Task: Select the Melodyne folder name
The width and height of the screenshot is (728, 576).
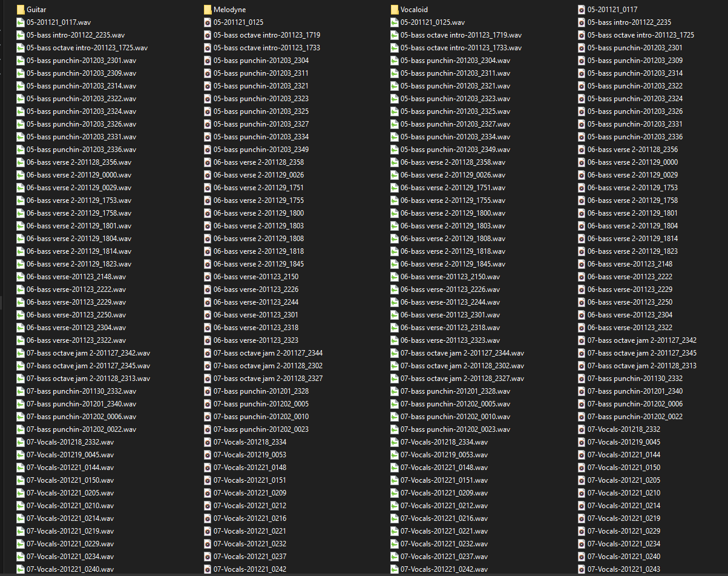Action: tap(230, 10)
